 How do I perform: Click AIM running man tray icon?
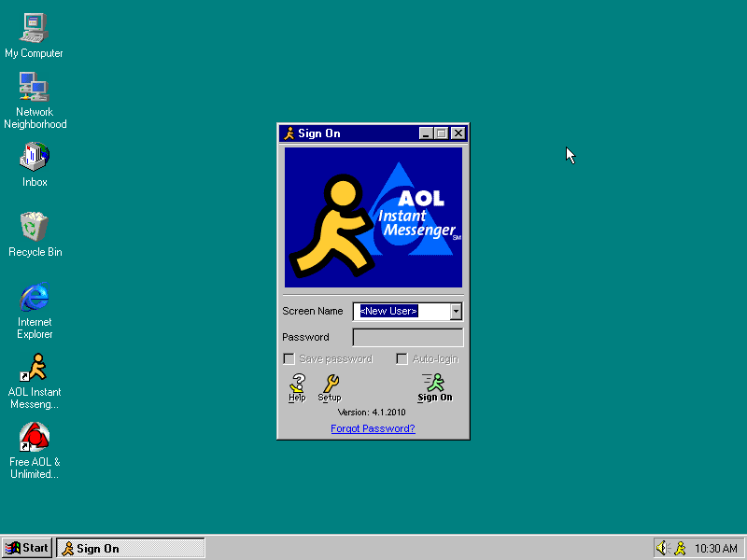[680, 548]
